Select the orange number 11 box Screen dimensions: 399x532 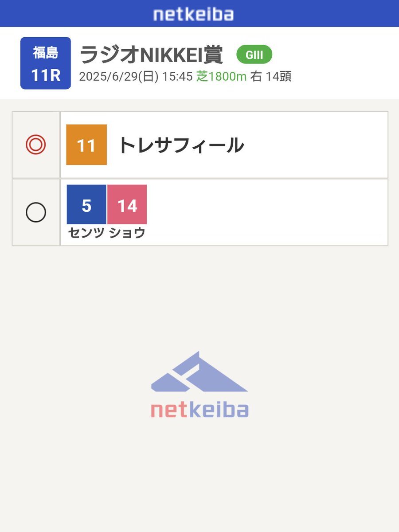click(86, 145)
